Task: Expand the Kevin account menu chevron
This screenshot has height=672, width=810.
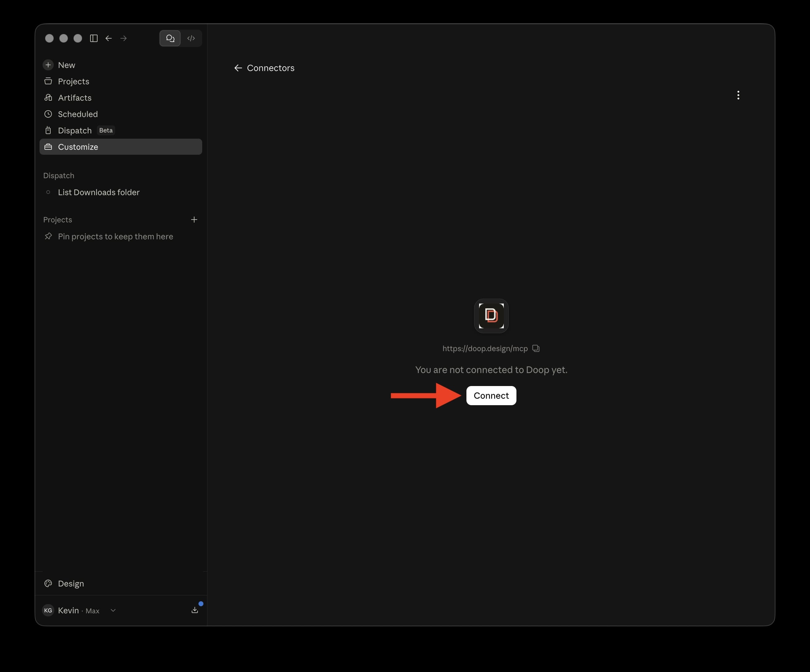Action: coord(113,610)
